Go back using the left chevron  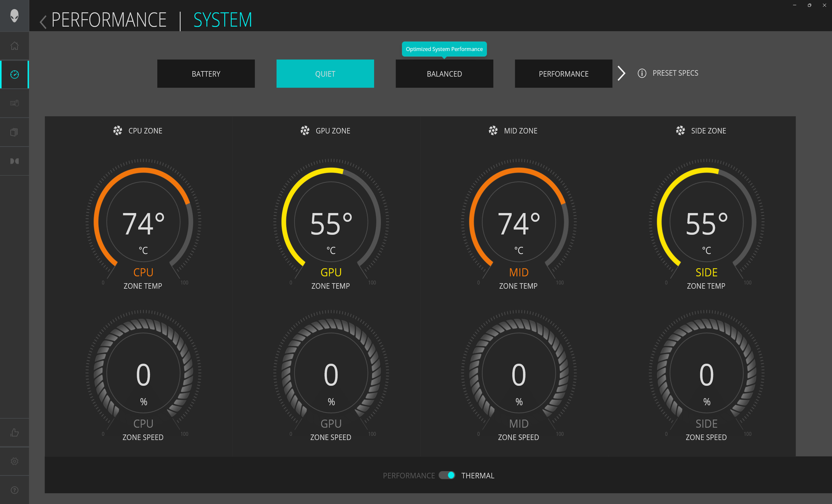click(x=43, y=22)
